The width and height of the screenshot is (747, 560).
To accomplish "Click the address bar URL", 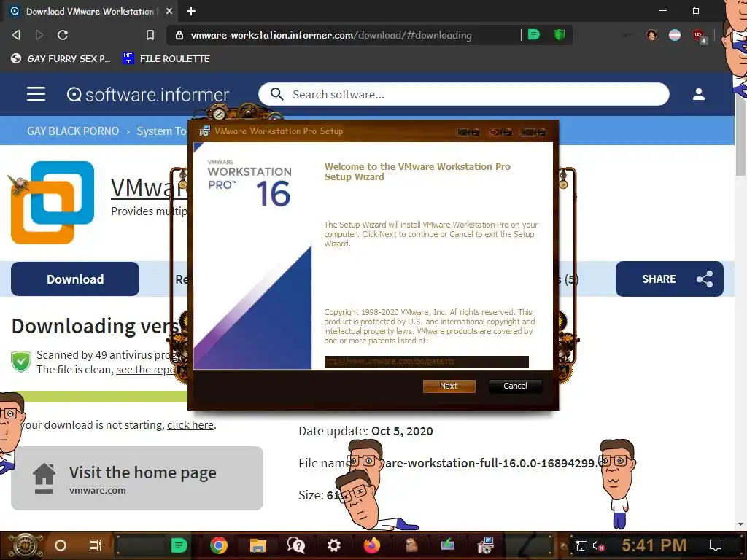I will click(331, 35).
